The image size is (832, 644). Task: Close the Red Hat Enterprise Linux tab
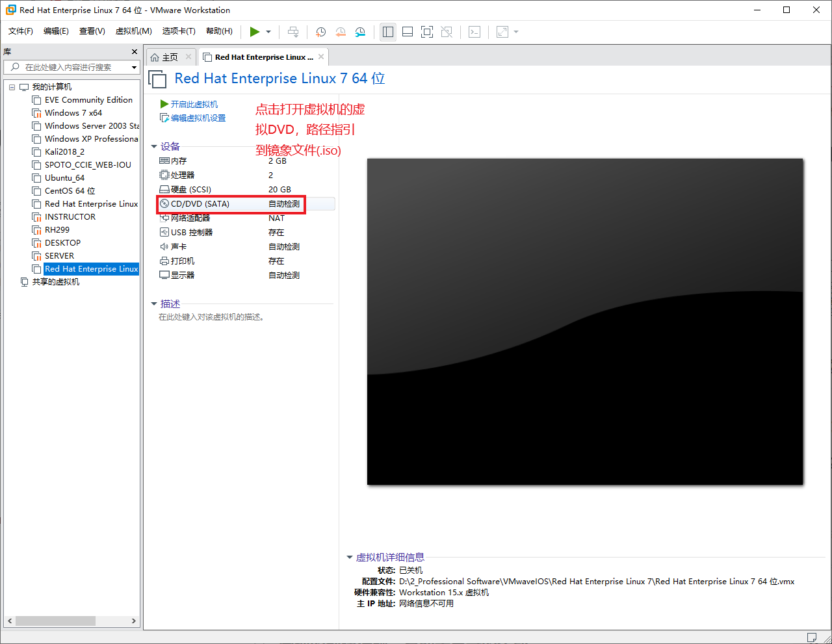point(321,57)
